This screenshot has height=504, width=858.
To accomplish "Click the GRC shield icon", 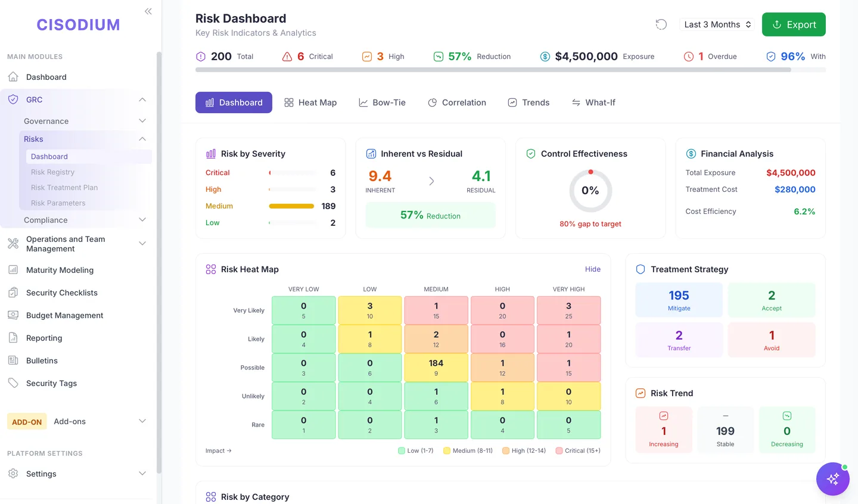I will 13,99.
